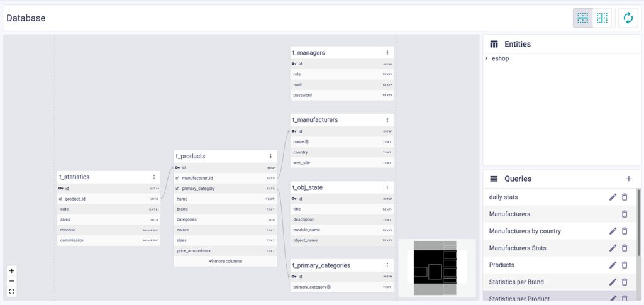
Task: Open t_manufacturers table options menu
Action: click(387, 120)
